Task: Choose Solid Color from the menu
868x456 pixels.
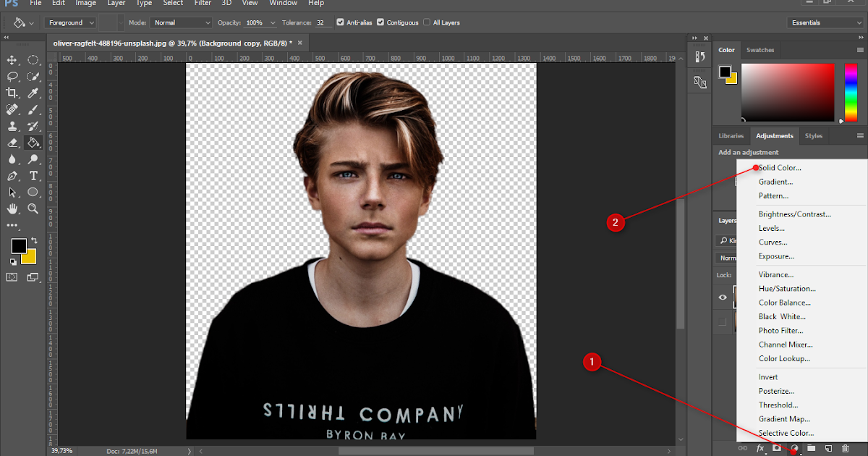Action: [x=779, y=168]
